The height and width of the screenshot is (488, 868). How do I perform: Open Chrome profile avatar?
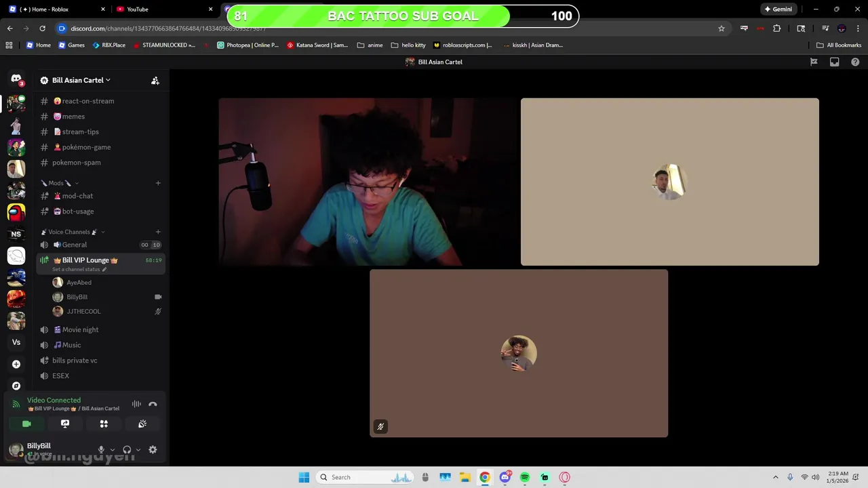[x=842, y=28]
